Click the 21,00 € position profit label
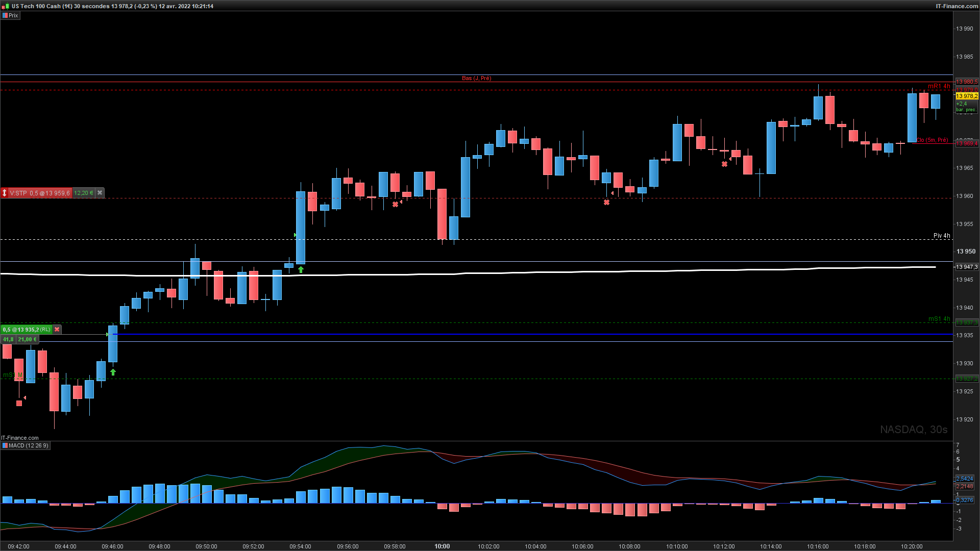980x551 pixels. click(27, 339)
